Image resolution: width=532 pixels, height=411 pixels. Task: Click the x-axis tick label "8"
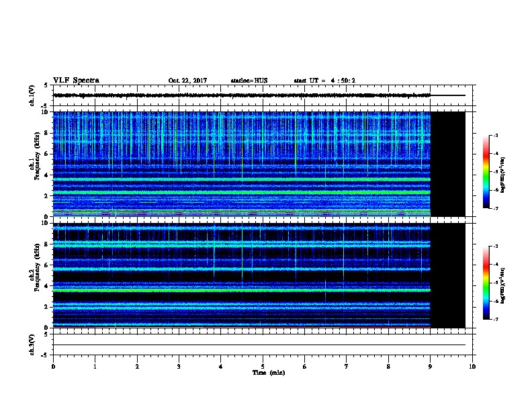pyautogui.click(x=388, y=367)
